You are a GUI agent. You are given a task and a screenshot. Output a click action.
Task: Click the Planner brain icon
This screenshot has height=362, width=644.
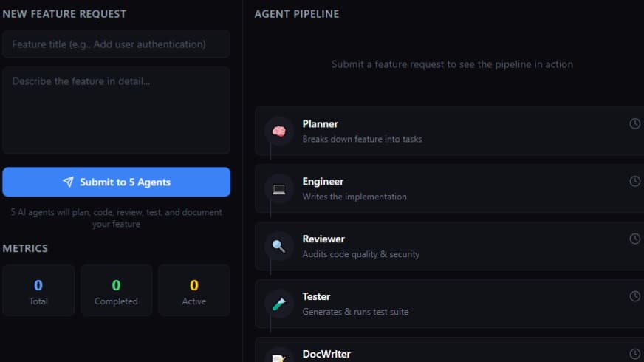[279, 131]
